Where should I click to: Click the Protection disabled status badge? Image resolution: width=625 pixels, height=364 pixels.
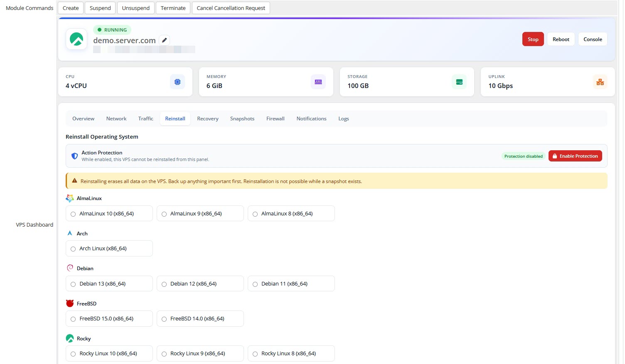point(524,156)
